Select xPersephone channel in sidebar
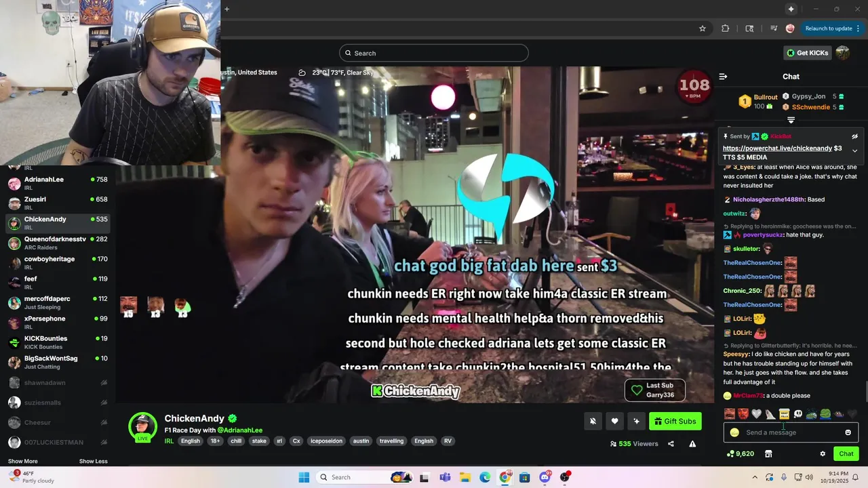868x488 pixels. click(x=58, y=322)
